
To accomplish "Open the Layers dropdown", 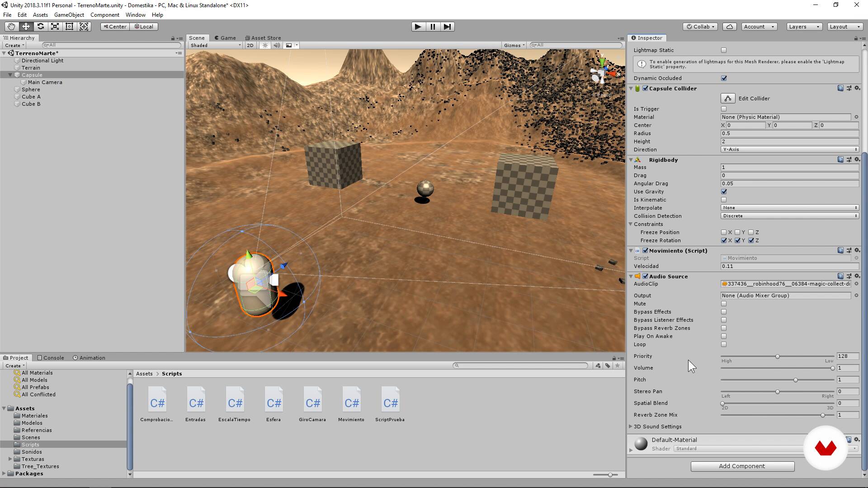I will tap(804, 27).
